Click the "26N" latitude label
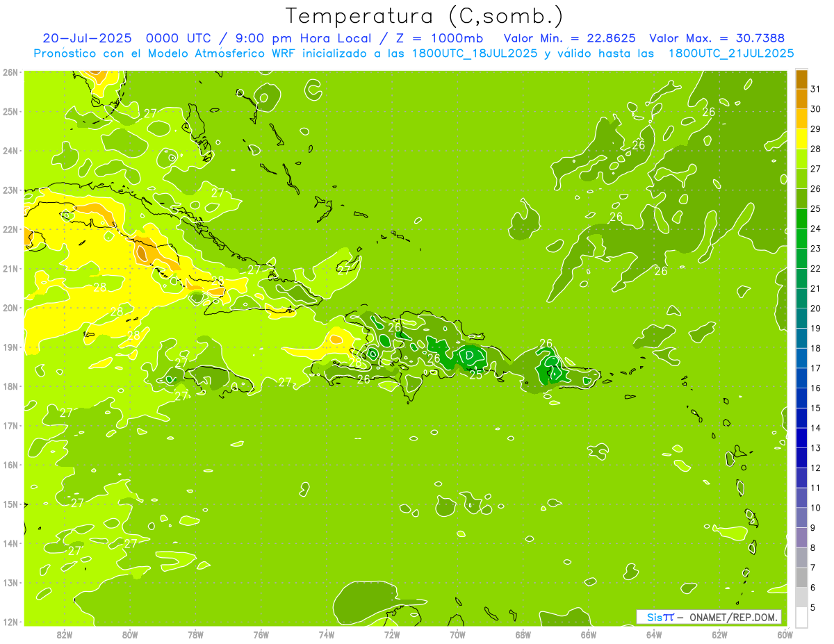834x644 pixels. point(10,72)
